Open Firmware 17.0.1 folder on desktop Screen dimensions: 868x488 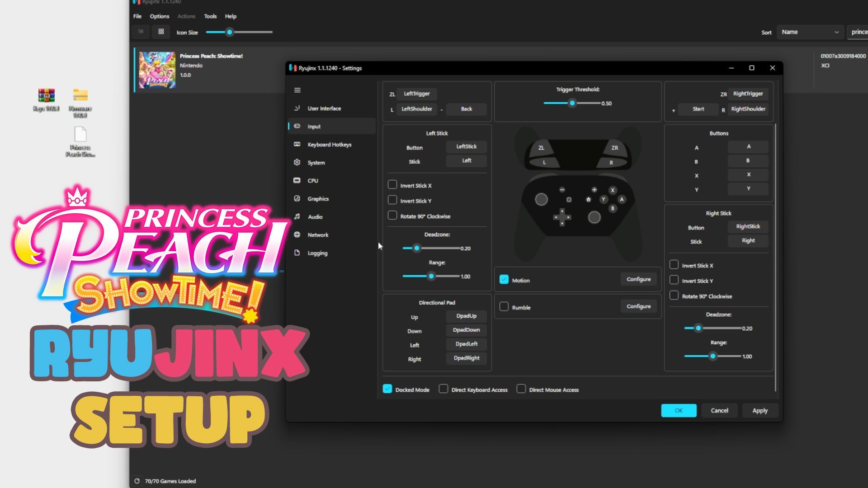pos(80,103)
